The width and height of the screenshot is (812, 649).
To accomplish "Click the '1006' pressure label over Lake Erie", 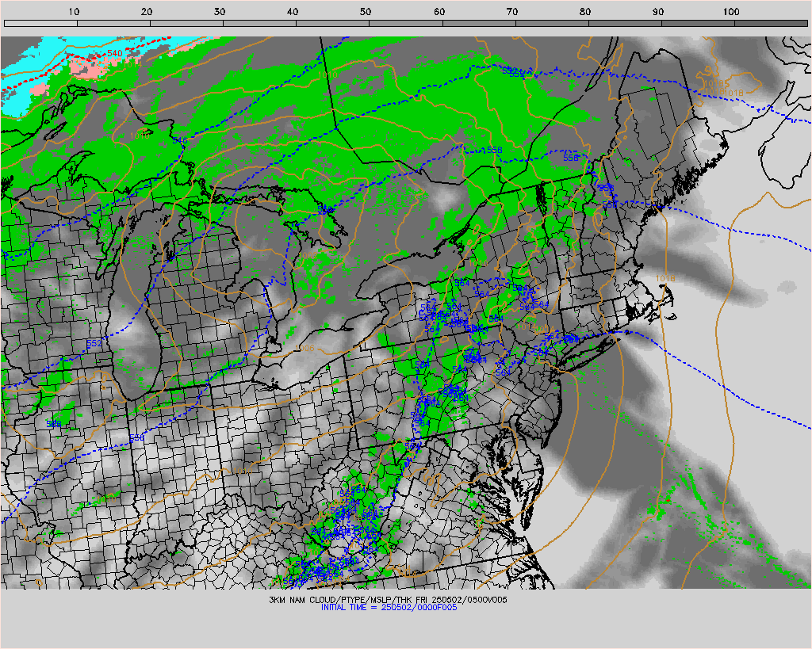I will tap(304, 349).
